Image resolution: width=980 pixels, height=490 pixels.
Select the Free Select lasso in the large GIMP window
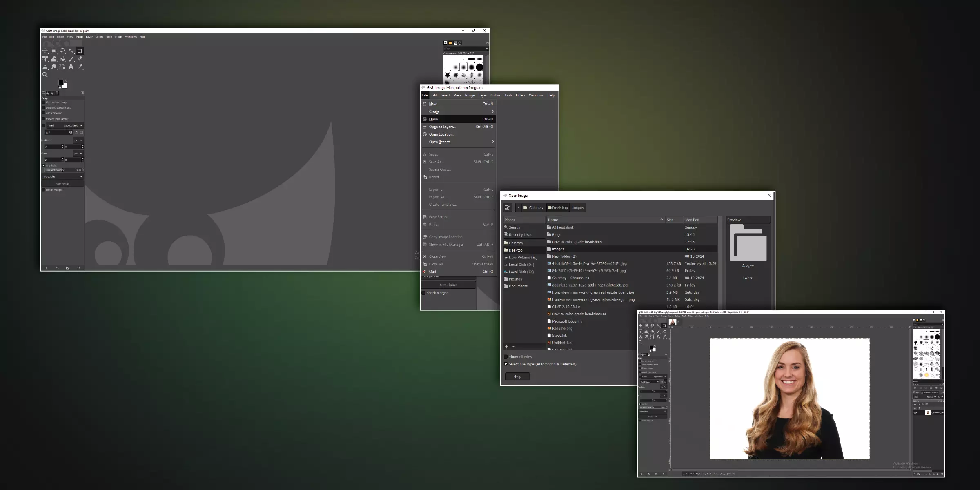(62, 51)
